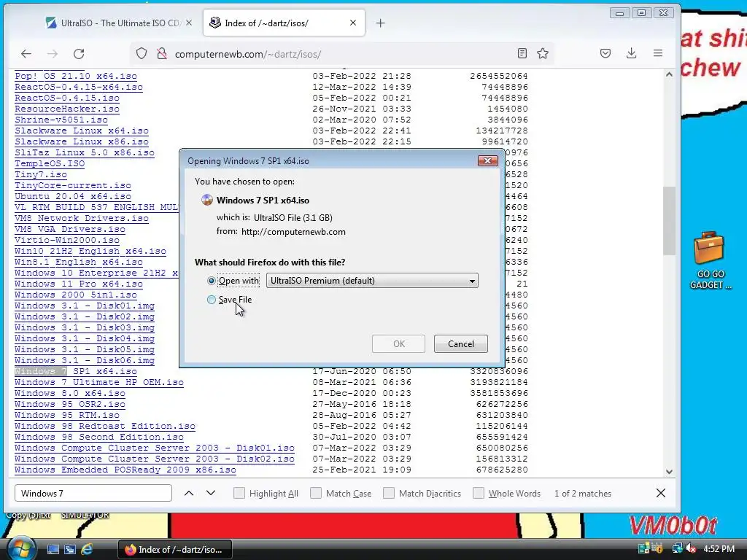Viewport: 747px width, 560px height.
Task: Click the network tray icon
Action: point(677,549)
